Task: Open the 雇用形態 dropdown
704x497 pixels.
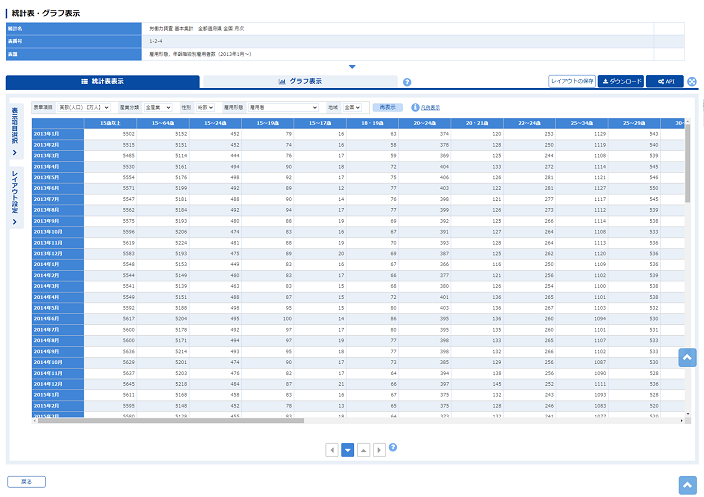Action: coord(283,106)
